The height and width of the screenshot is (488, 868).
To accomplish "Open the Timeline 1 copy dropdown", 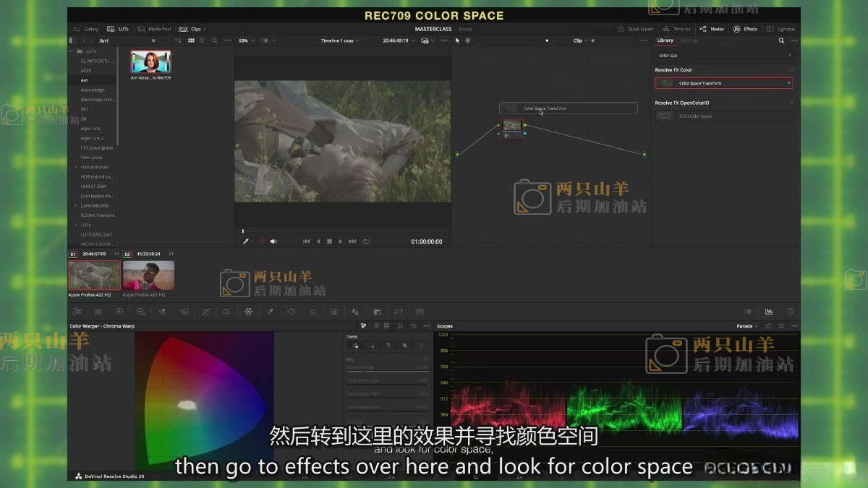I will [x=340, y=40].
